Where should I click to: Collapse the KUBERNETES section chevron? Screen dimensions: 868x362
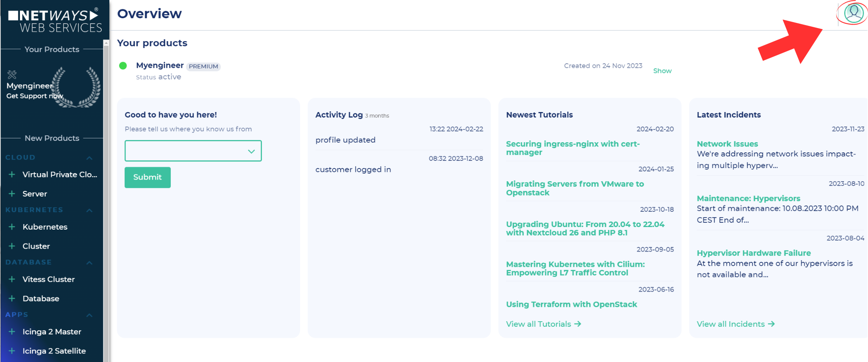(89, 210)
